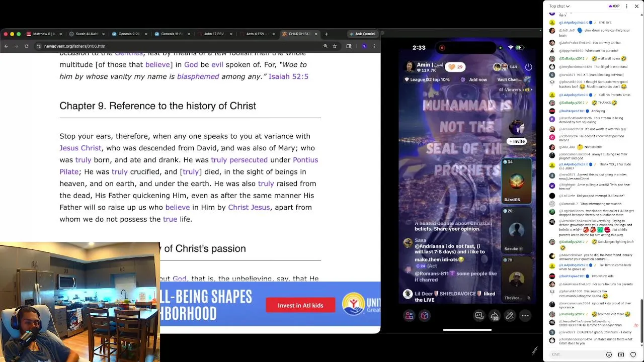Expand the Viewers +61 arrow
Viewport: 644px width, 362px height.
[531, 90]
